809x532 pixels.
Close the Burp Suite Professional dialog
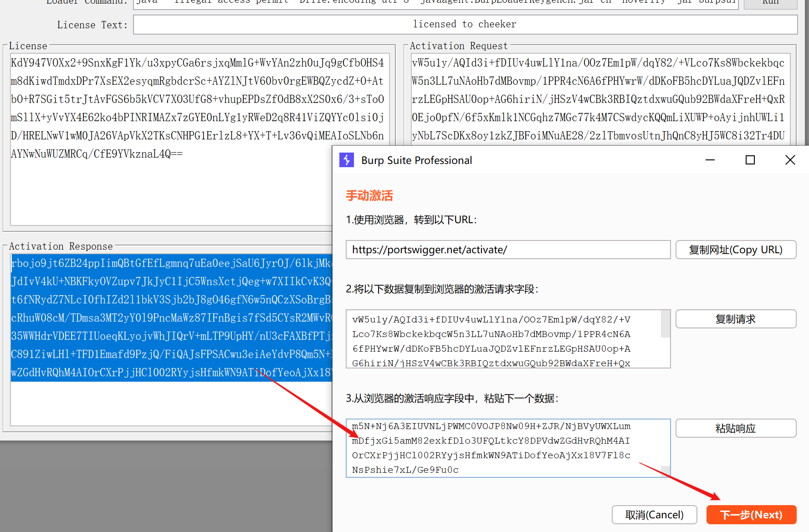790,160
